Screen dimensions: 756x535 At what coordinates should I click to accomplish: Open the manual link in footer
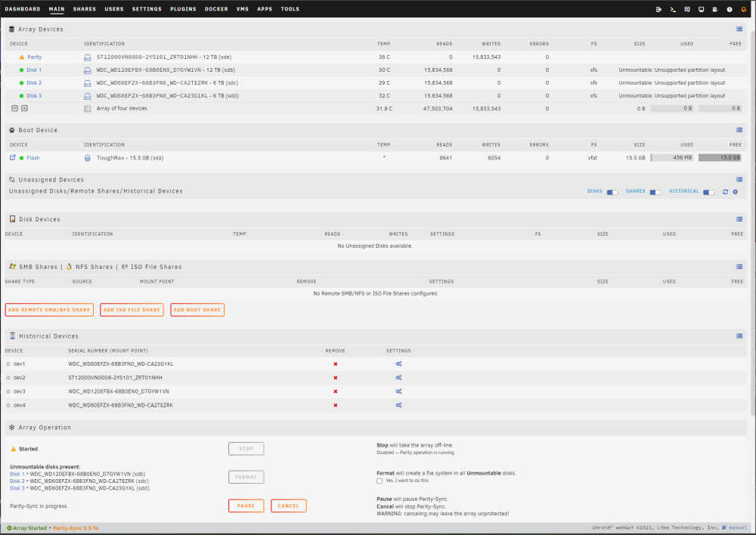[x=737, y=528]
